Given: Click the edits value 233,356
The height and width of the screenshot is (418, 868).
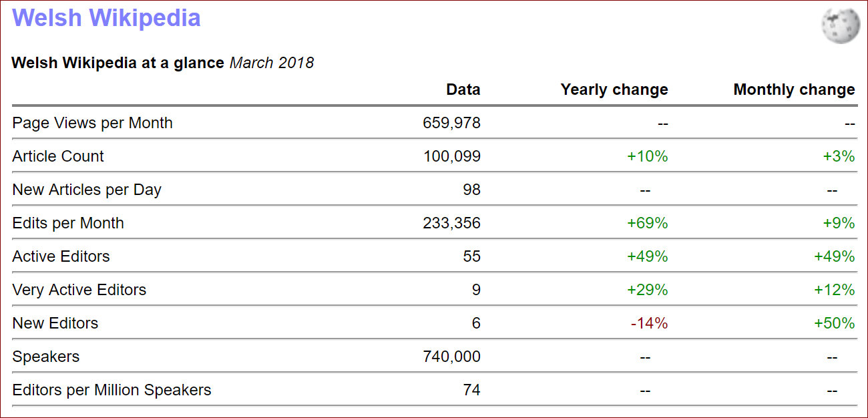Looking at the screenshot, I should point(452,223).
